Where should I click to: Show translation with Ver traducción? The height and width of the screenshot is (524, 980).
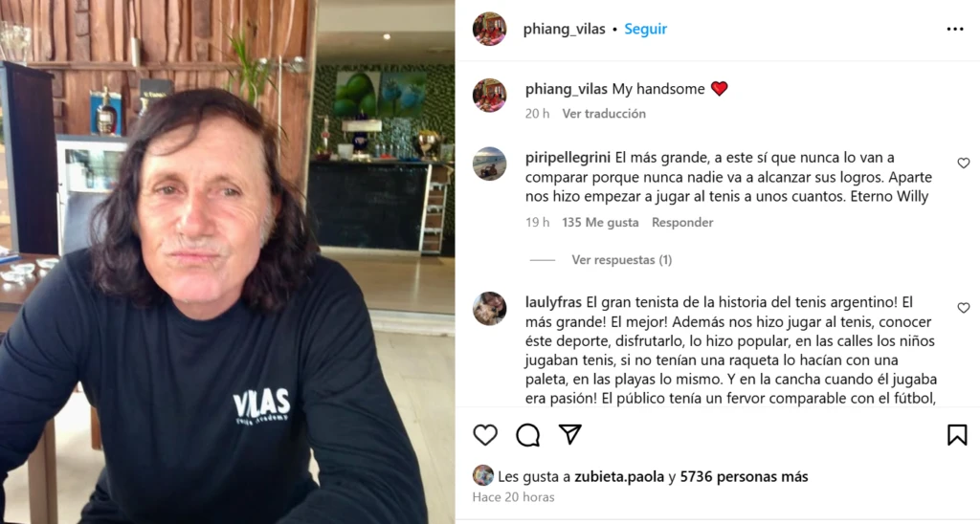click(604, 114)
